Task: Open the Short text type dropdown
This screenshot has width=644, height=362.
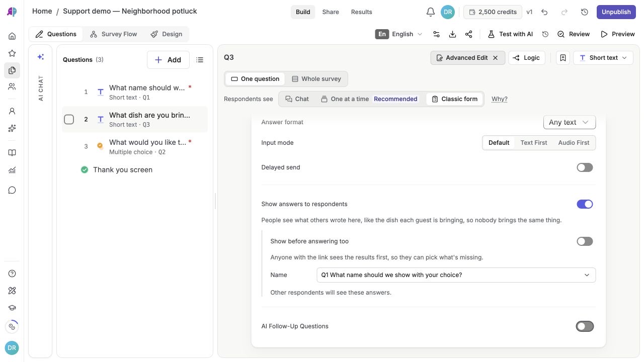Action: coord(603,58)
